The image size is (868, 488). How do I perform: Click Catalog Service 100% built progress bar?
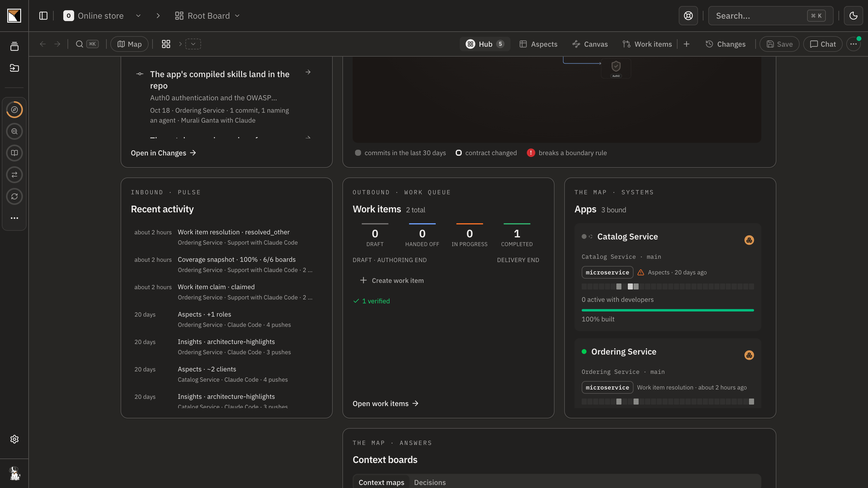pyautogui.click(x=668, y=310)
